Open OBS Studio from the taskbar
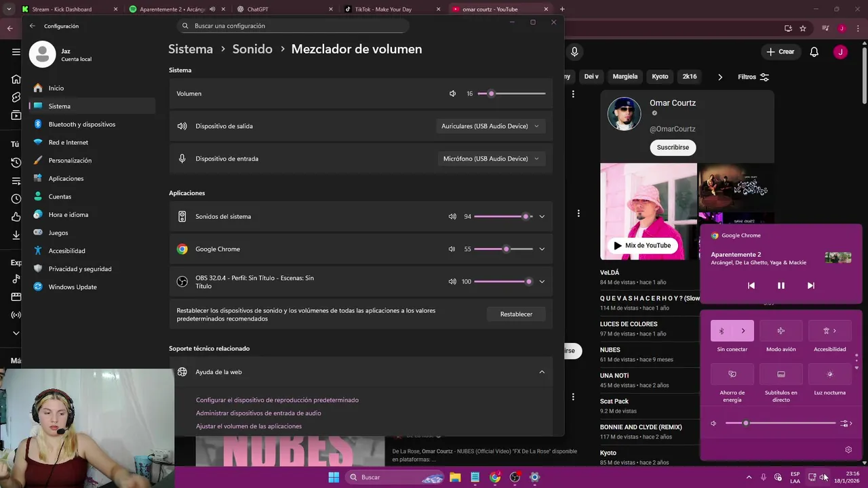The width and height of the screenshot is (868, 488). tap(515, 477)
